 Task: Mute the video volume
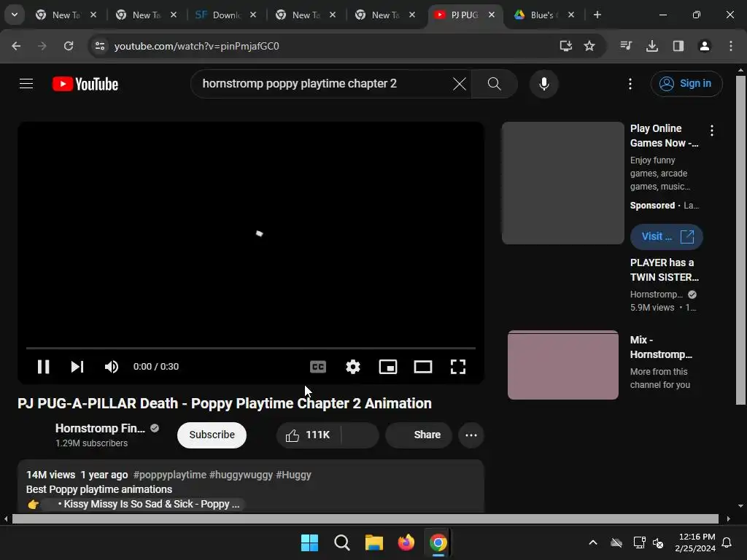(111, 367)
